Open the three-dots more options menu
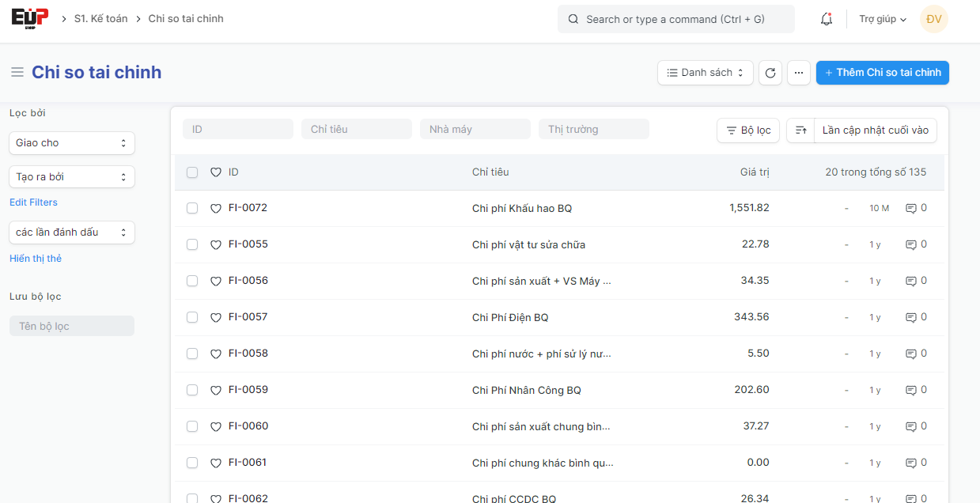This screenshot has height=503, width=980. point(798,73)
